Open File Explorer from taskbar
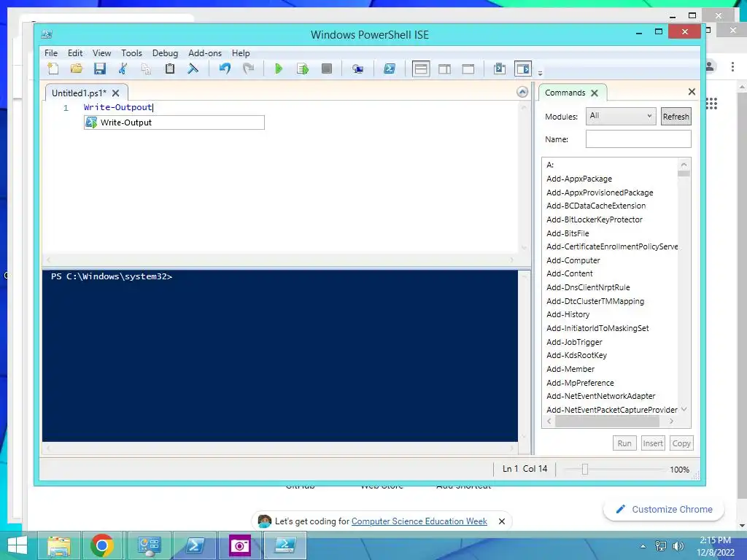This screenshot has height=560, width=747. (59, 545)
